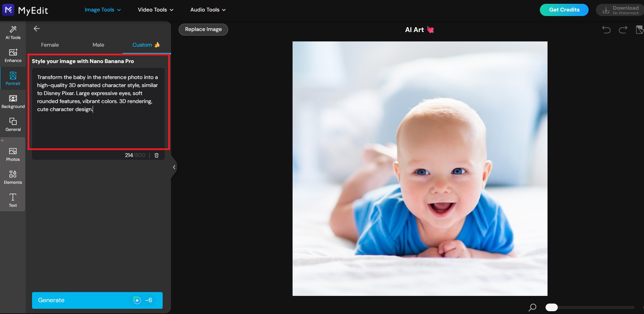Select the Text tool icon
The image size is (644, 314).
click(13, 200)
